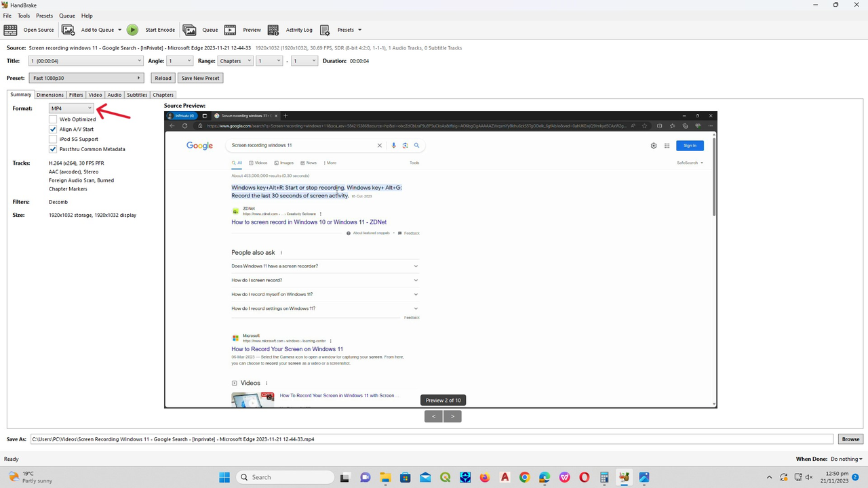Click the source preview image

pos(441,260)
